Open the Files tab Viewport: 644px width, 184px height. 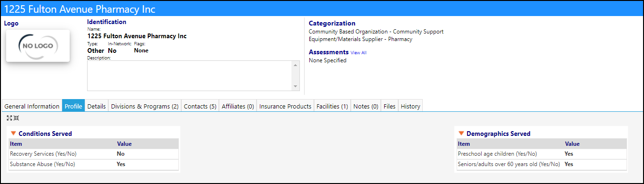tap(390, 106)
